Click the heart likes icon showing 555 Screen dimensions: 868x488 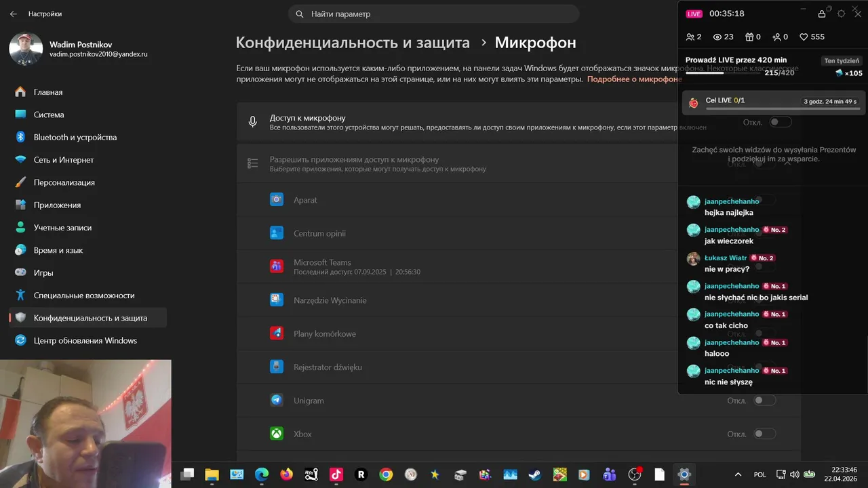[x=804, y=37]
